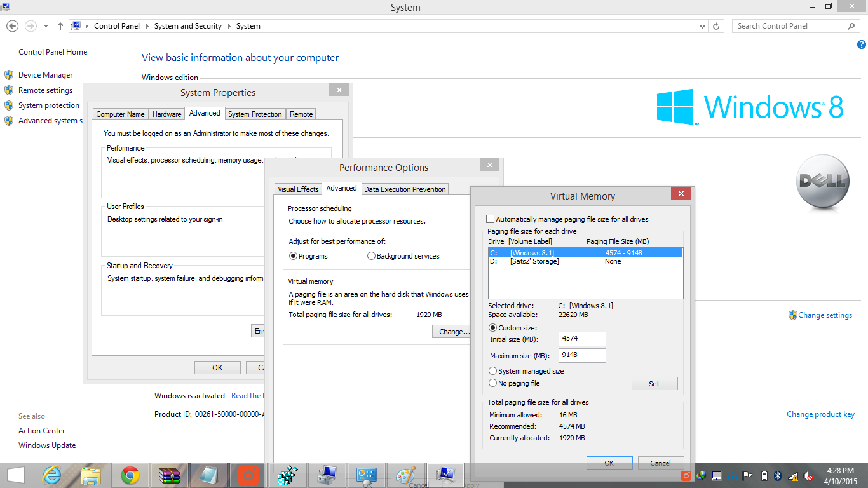868x488 pixels.
Task: Open the Bluetooth tray icon
Action: [778, 475]
